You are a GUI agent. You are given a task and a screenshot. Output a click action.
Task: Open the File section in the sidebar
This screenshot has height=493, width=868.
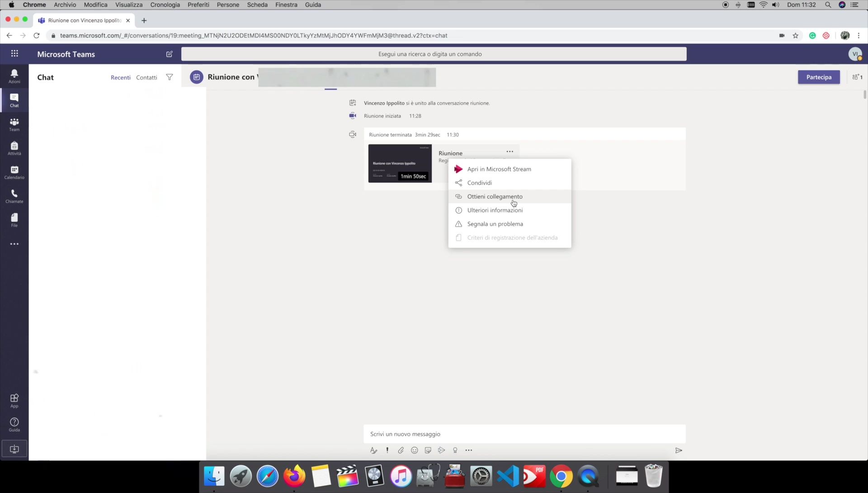click(14, 220)
